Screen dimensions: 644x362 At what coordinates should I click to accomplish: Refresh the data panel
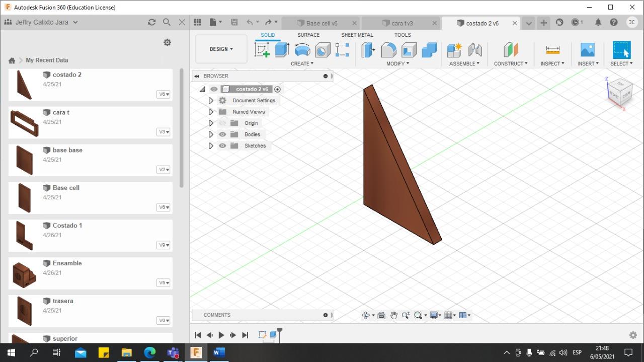click(151, 22)
